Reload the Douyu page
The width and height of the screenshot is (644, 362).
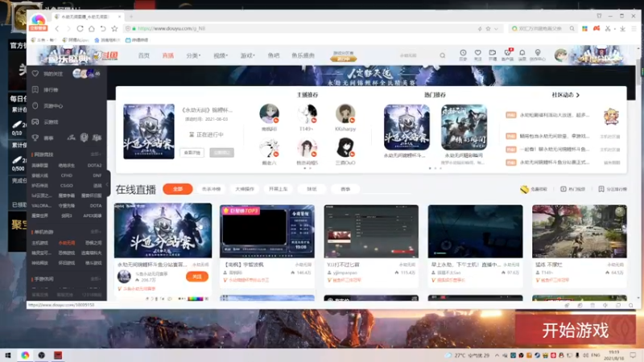[x=80, y=28]
